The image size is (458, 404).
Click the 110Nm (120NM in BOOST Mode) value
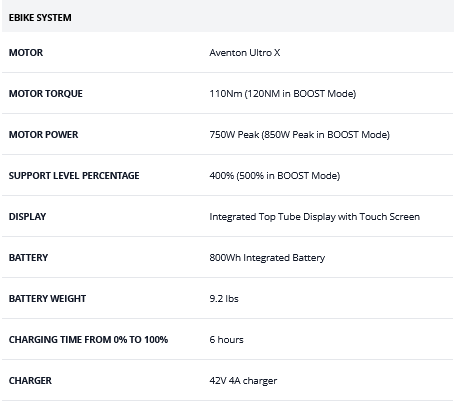tap(283, 94)
